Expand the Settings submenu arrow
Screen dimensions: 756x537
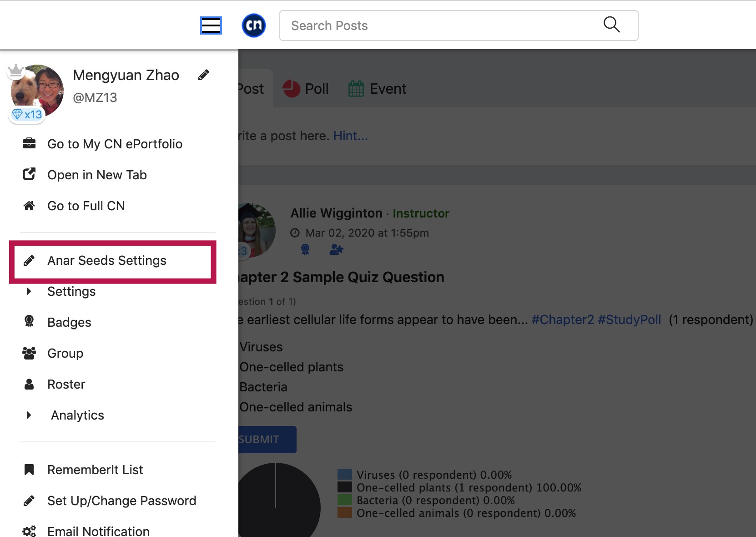click(x=29, y=291)
